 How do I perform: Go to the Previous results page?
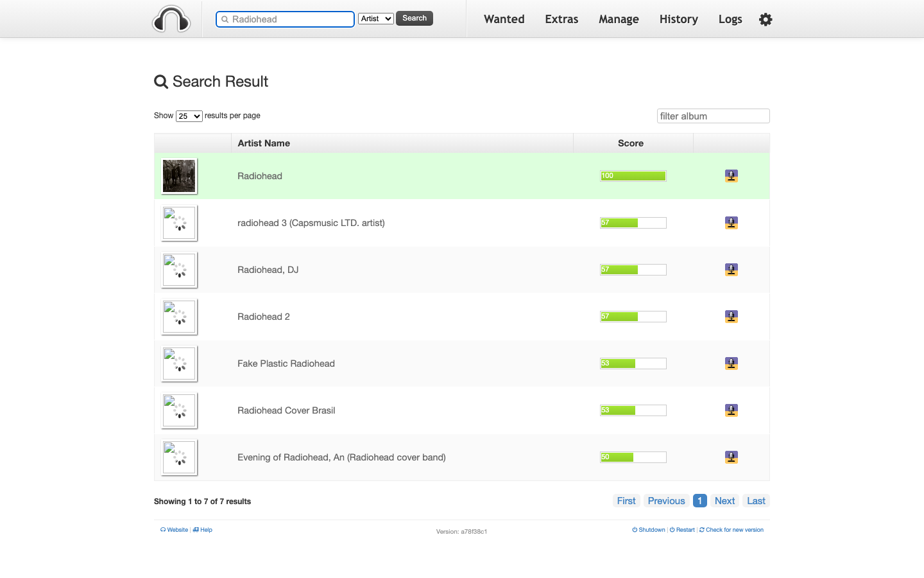(x=667, y=501)
